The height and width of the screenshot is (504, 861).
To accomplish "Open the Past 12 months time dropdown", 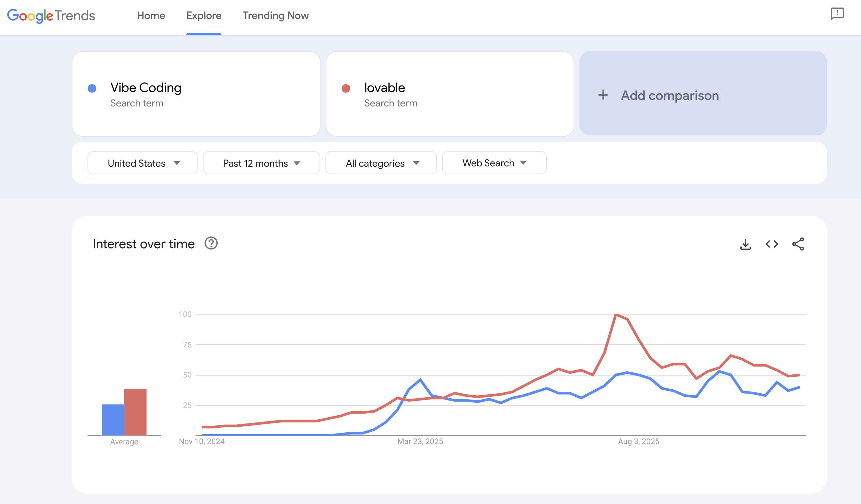I will pos(261,163).
